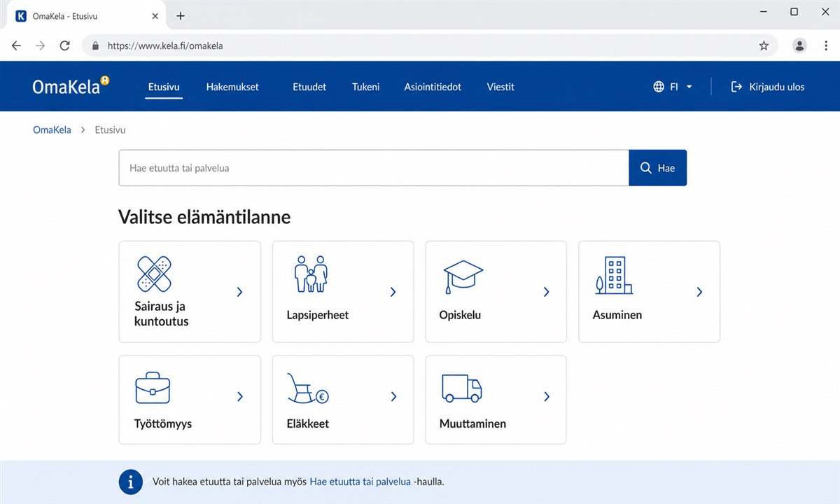Image resolution: width=840 pixels, height=504 pixels.
Task: Click the browser back arrow
Action: click(16, 45)
